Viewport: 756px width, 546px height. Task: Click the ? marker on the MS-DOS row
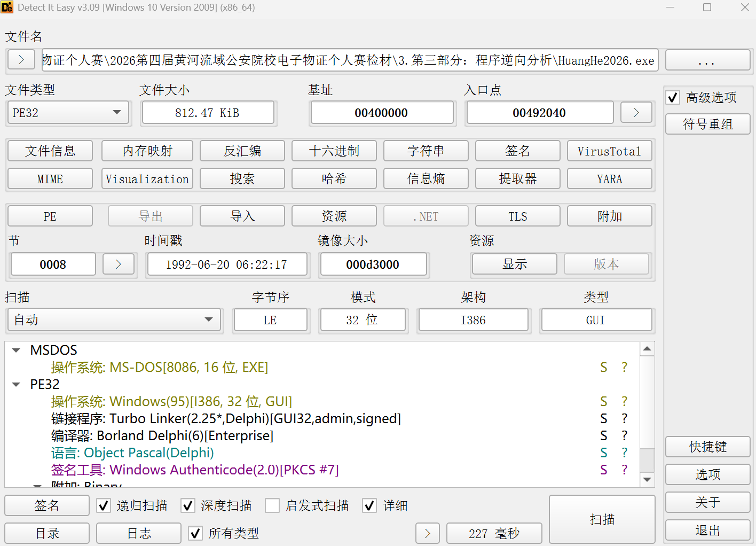(624, 367)
